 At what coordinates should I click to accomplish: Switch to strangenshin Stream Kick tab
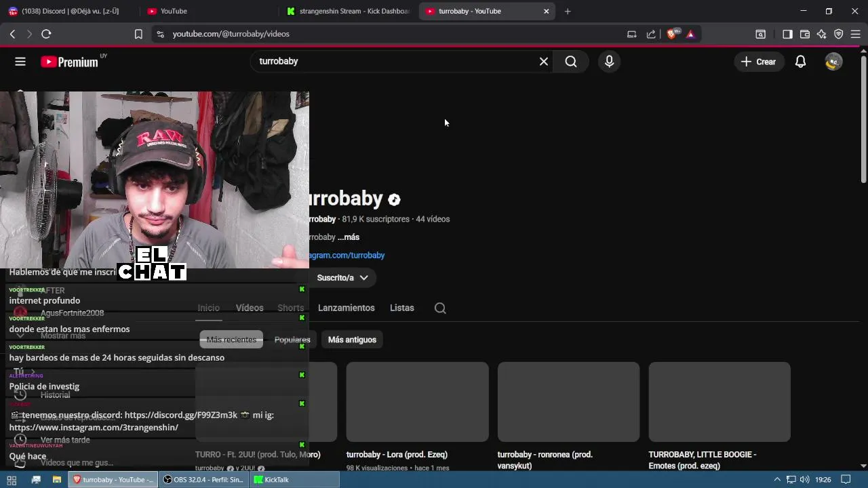[349, 11]
